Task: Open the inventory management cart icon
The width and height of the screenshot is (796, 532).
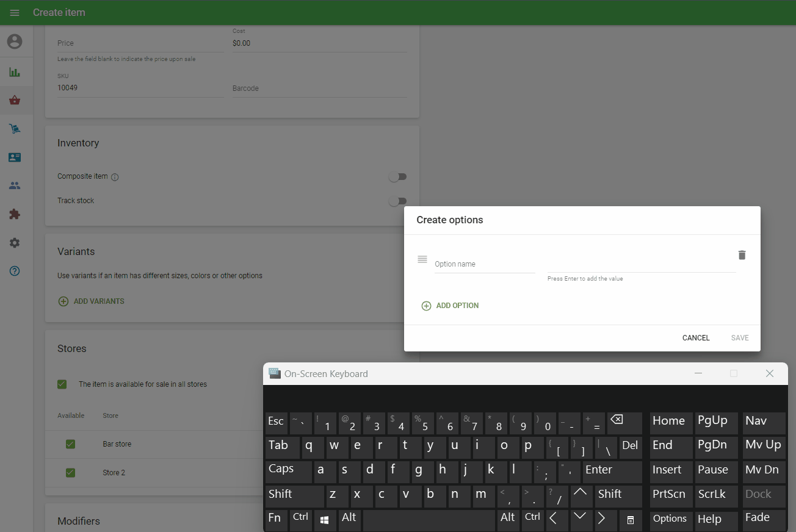Action: 15,129
